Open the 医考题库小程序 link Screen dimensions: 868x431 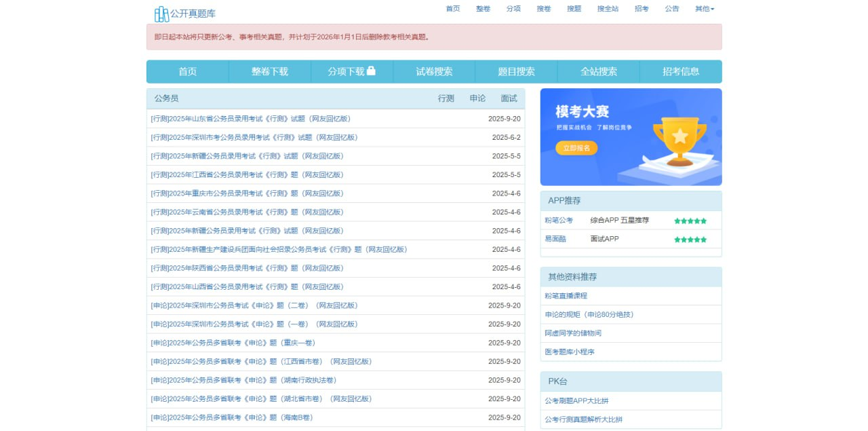[570, 352]
